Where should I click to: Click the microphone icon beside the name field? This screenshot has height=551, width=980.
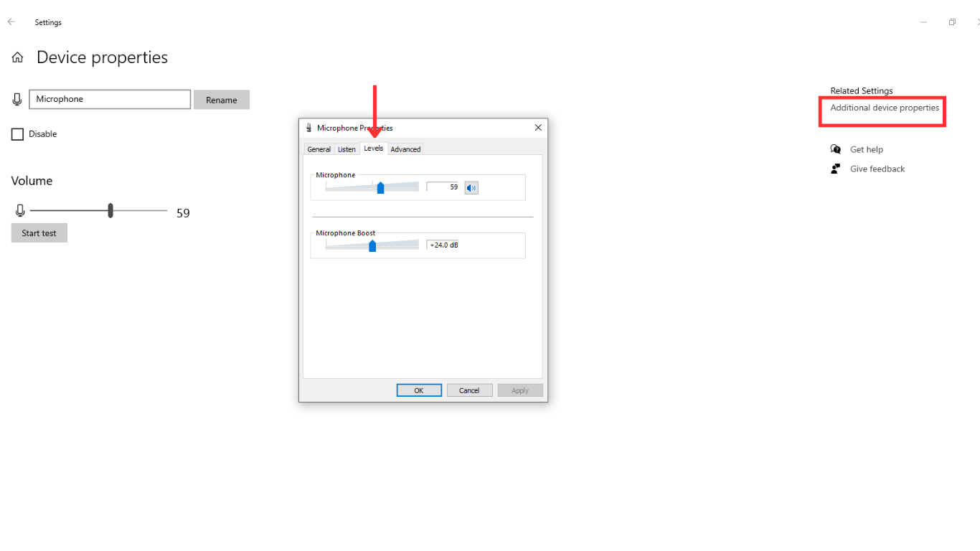17,99
